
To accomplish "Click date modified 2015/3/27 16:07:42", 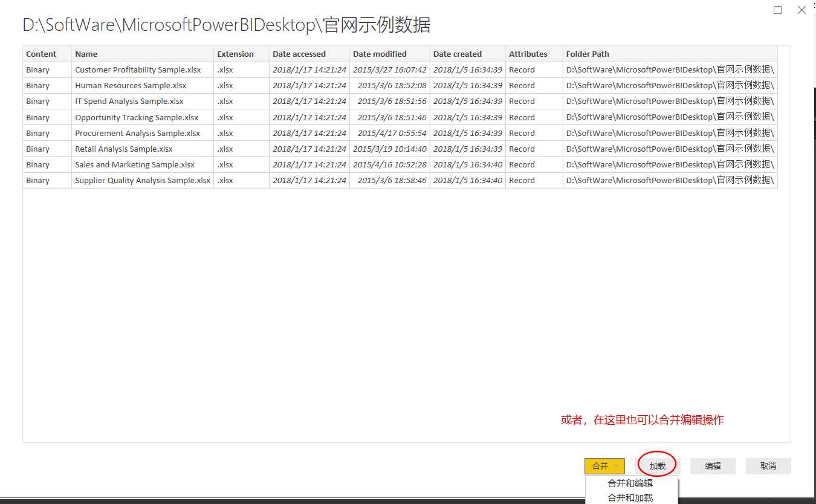I will click(390, 69).
